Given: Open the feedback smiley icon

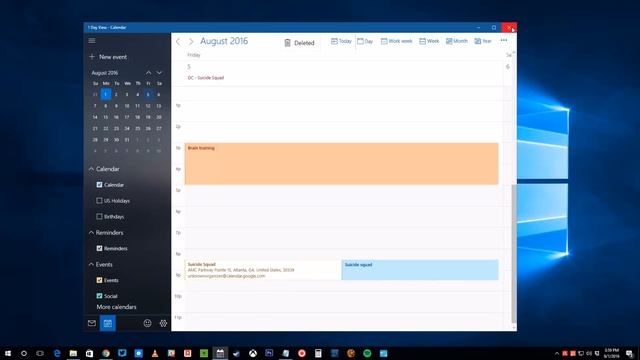Looking at the screenshot, I should pos(147,323).
